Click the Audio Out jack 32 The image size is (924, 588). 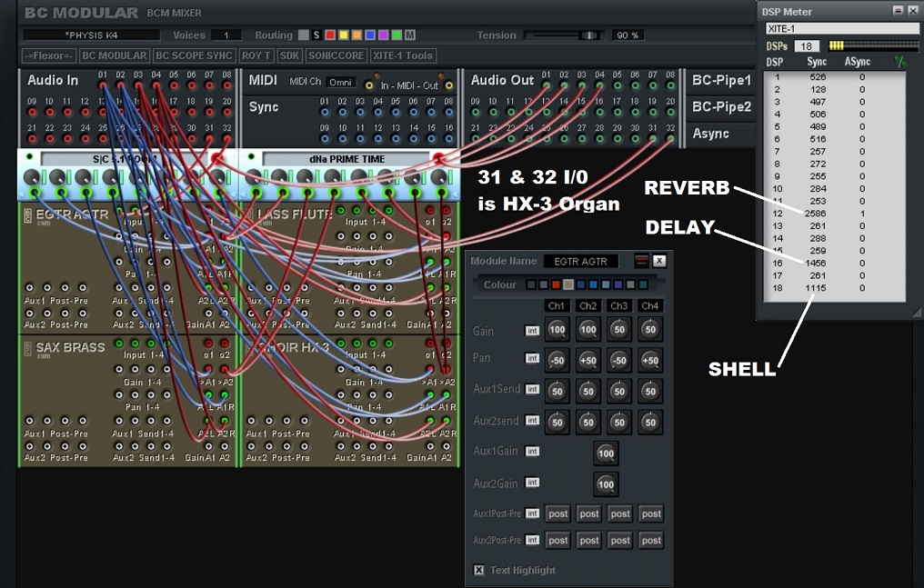tap(670, 139)
